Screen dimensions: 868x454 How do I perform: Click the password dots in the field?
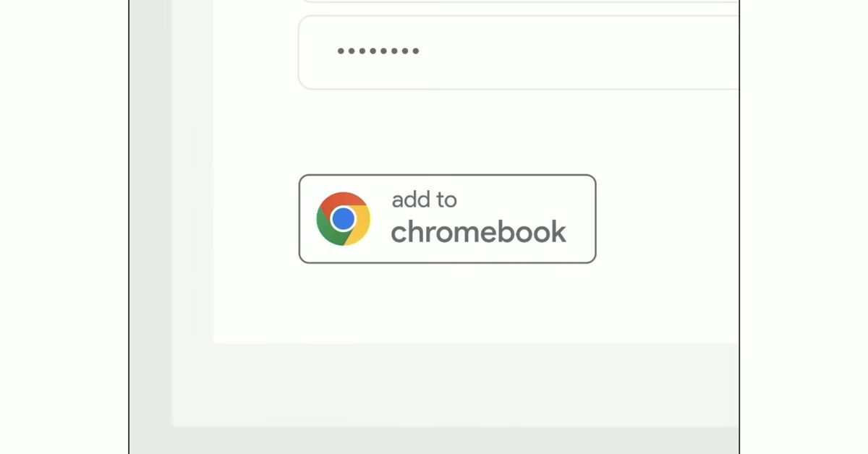(x=378, y=51)
